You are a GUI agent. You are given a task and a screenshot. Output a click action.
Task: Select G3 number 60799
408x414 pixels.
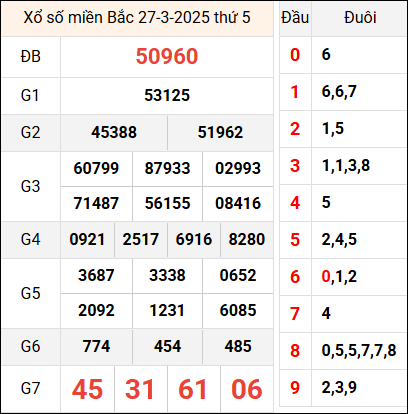coord(96,168)
